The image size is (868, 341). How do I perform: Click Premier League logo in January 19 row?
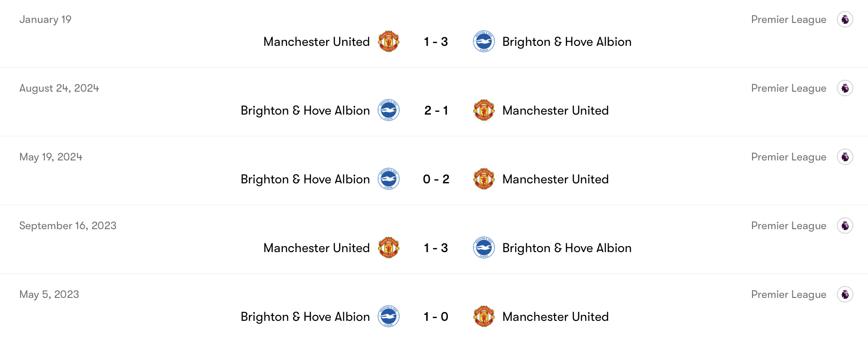click(x=845, y=20)
